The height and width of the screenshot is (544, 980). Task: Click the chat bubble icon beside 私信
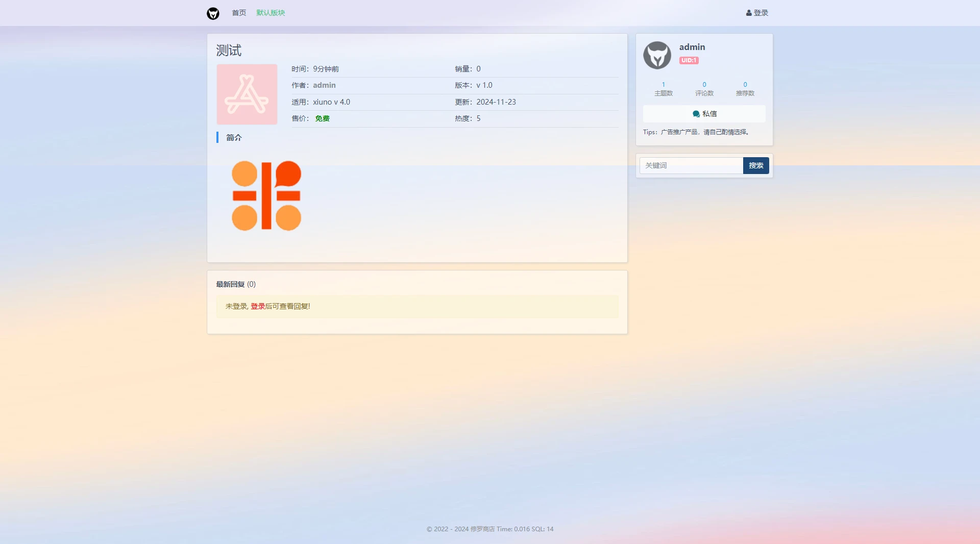click(x=696, y=114)
